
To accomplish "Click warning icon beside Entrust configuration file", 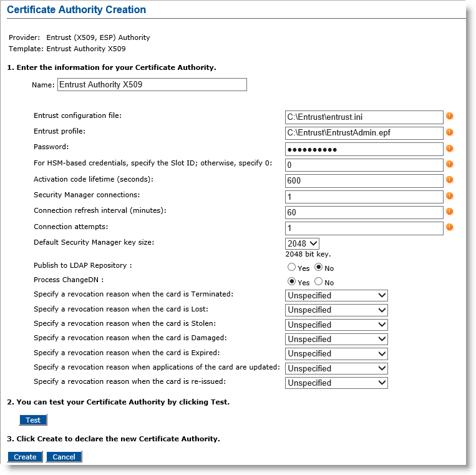I will pyautogui.click(x=449, y=116).
